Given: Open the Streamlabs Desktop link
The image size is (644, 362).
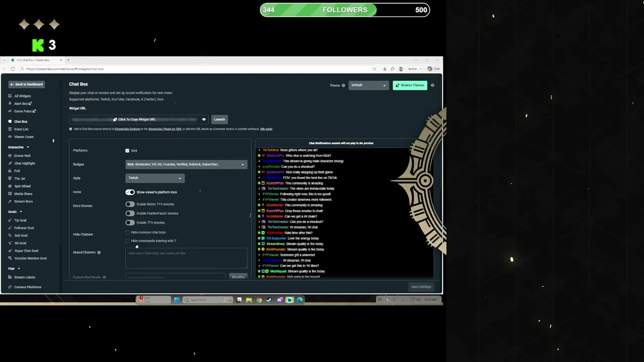Looking at the screenshot, I should 127,129.
